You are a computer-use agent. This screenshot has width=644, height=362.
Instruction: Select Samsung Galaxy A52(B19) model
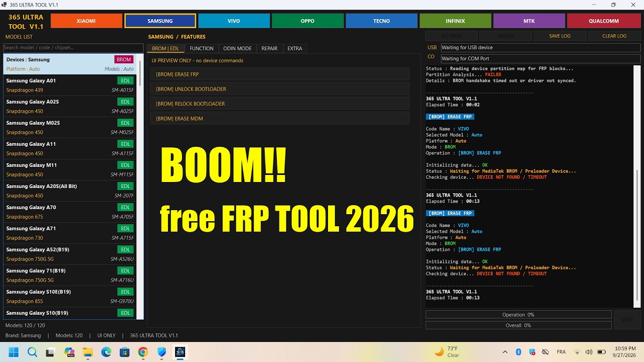(x=70, y=254)
